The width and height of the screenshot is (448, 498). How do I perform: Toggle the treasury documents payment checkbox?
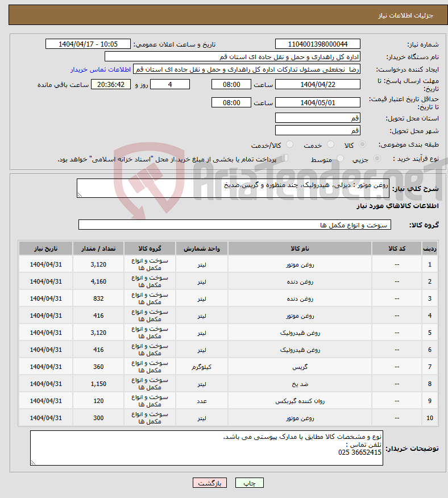[285, 158]
